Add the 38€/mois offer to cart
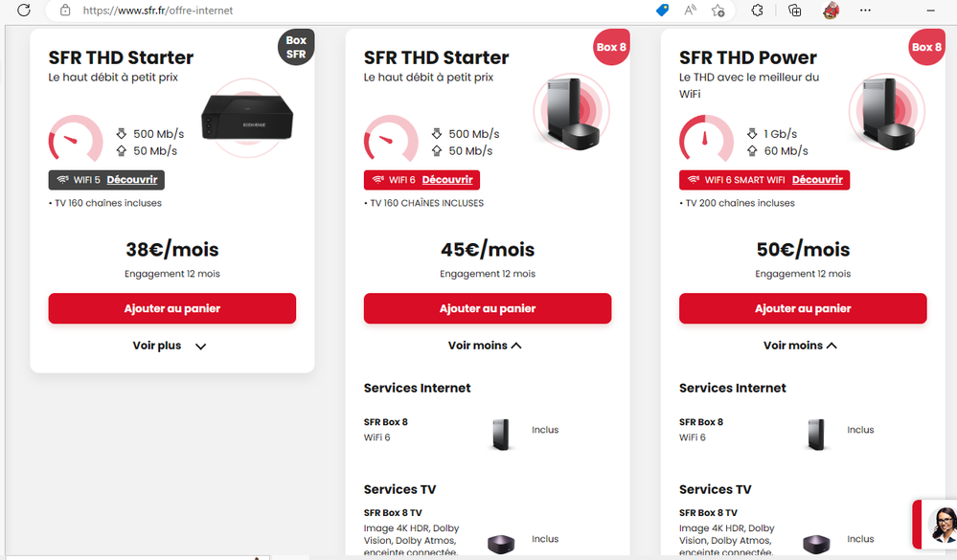Screen dimensions: 957x560 point(172,308)
